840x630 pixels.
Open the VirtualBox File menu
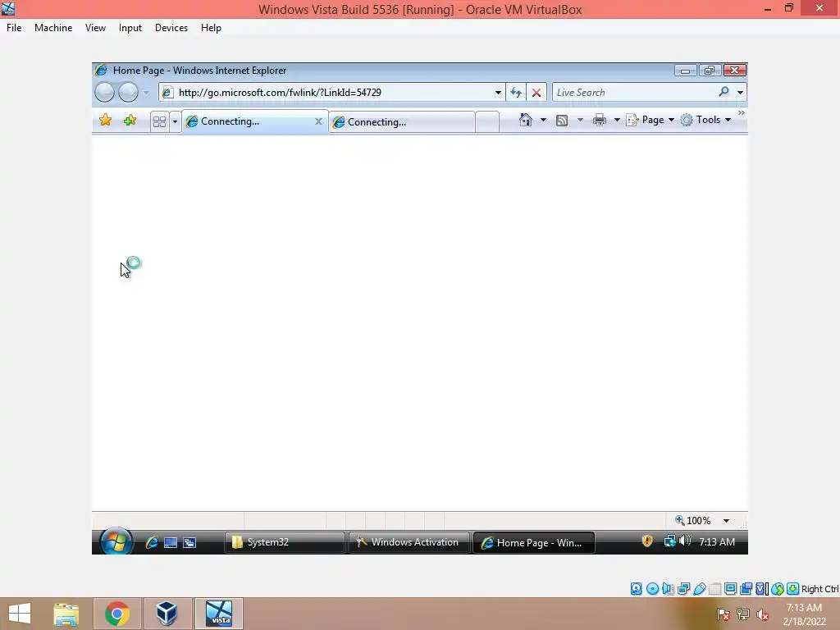[x=14, y=28]
